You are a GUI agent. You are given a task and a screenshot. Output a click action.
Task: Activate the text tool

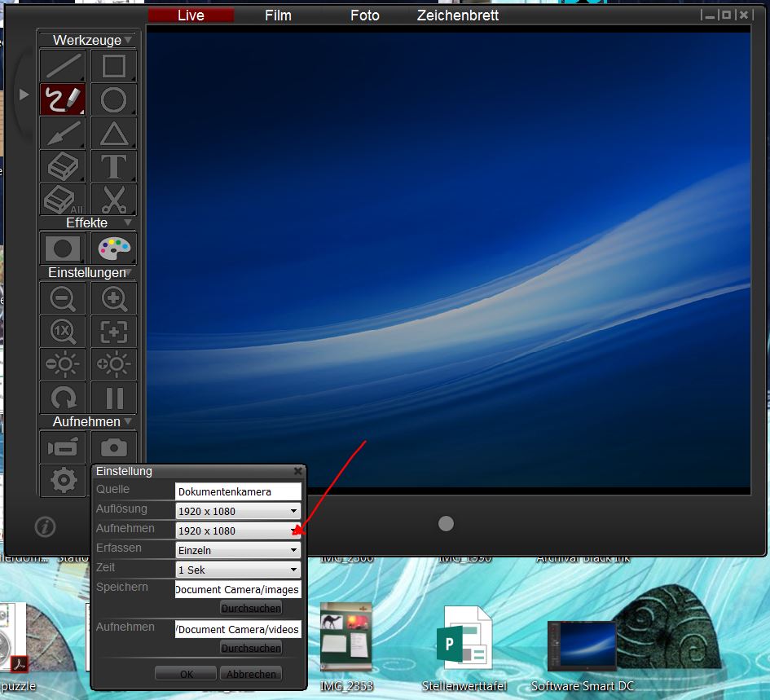coord(113,167)
